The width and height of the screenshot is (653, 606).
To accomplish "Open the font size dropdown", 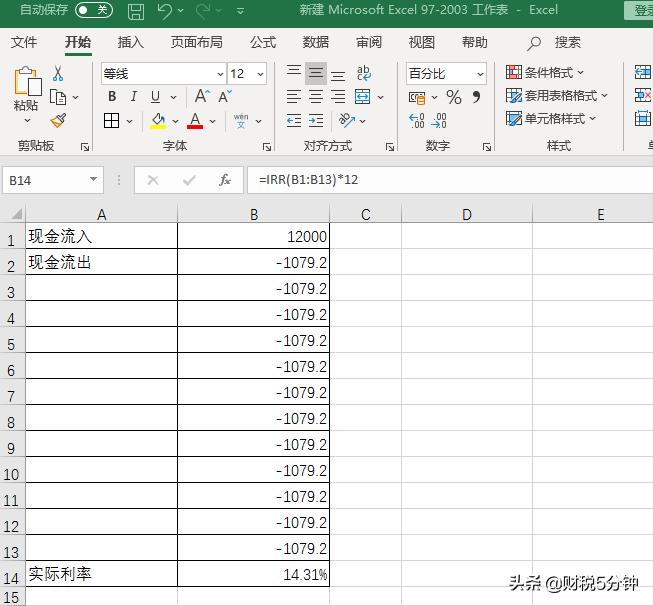I will click(261, 74).
